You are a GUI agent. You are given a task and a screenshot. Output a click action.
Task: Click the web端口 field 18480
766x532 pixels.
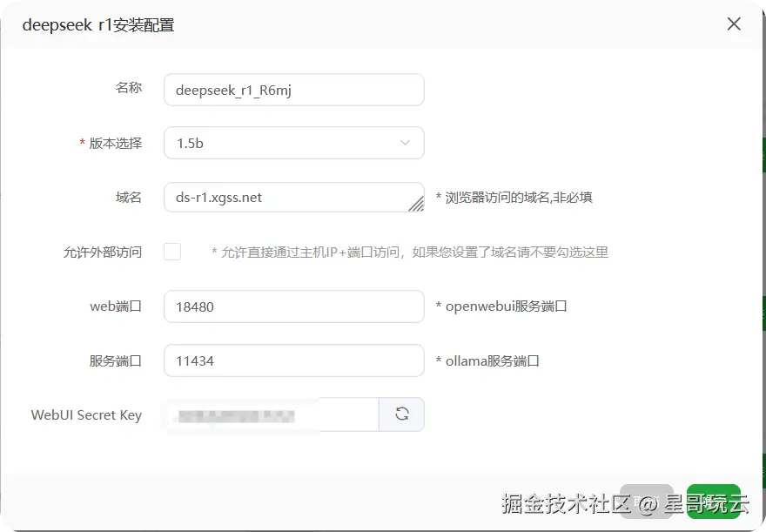(294, 306)
